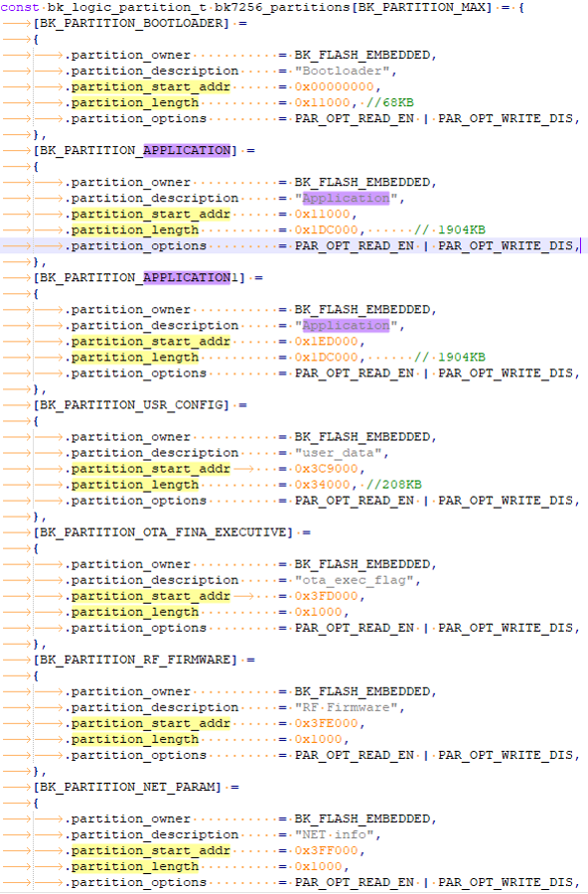Click the 0x3C9000 start address value
Viewport: 588px width, 894px height.
[326, 469]
